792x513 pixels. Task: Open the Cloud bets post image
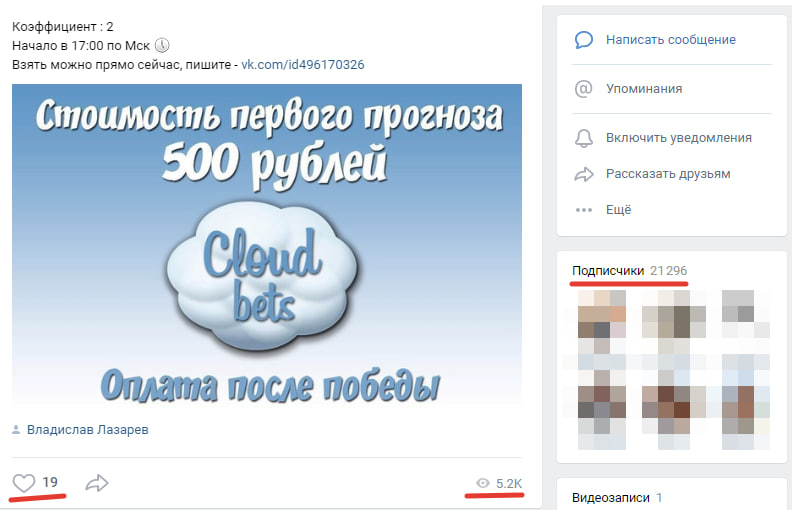266,244
